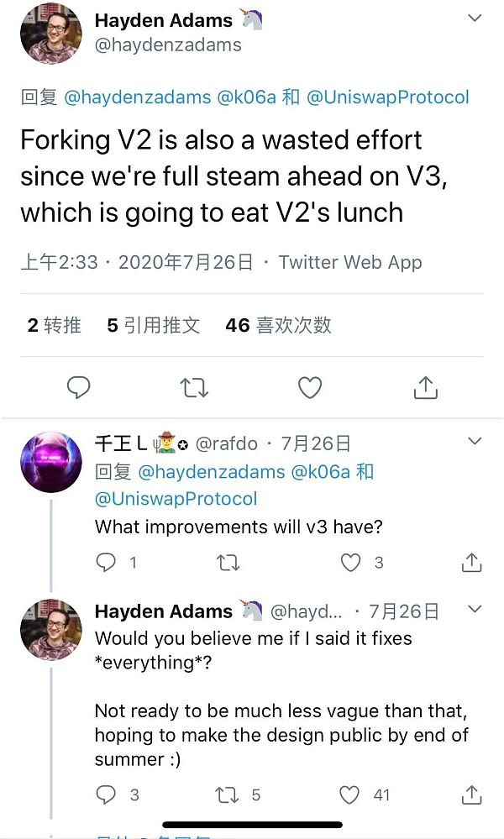Show the 46 喜欢次数 likes list

(x=278, y=325)
